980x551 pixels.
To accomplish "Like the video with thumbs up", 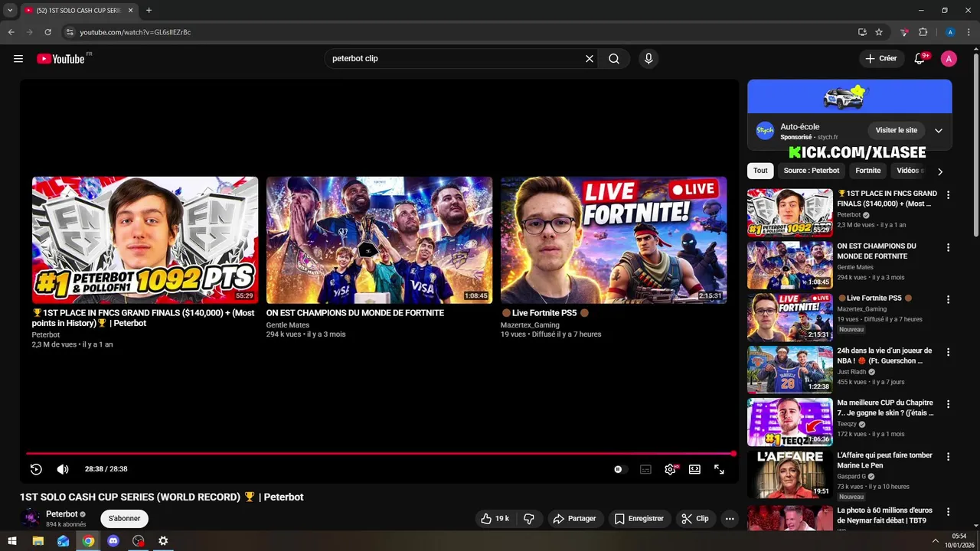I will point(495,519).
